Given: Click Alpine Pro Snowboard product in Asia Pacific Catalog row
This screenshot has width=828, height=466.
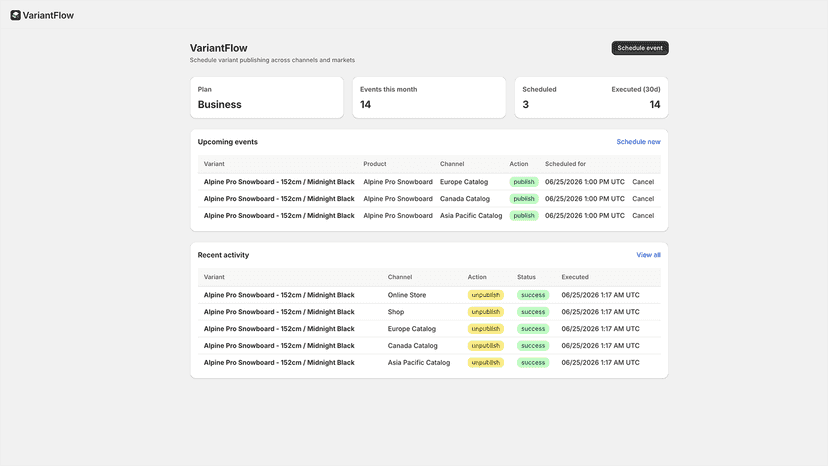Looking at the screenshot, I should 398,216.
